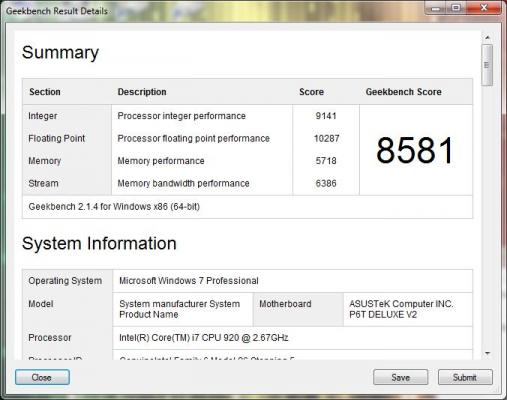The image size is (507, 400).
Task: Select the Integer score 9141
Action: coord(326,116)
